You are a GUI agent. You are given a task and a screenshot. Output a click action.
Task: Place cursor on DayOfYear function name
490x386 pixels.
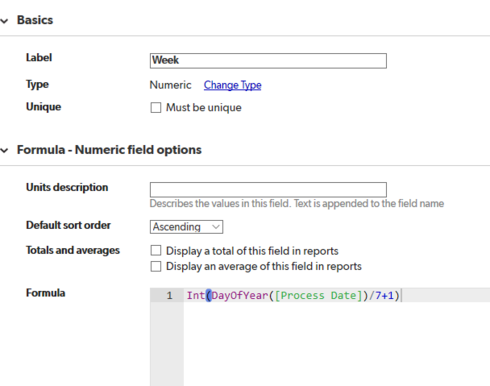click(x=240, y=296)
